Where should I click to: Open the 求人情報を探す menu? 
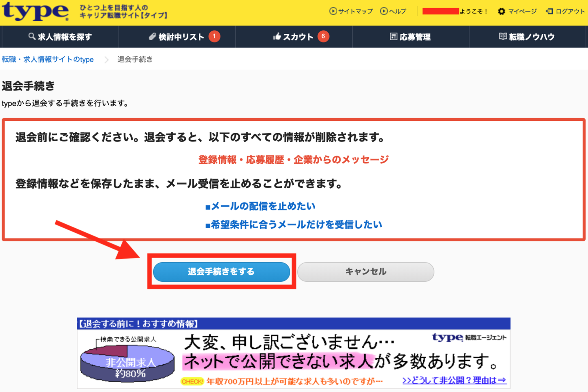tap(60, 37)
